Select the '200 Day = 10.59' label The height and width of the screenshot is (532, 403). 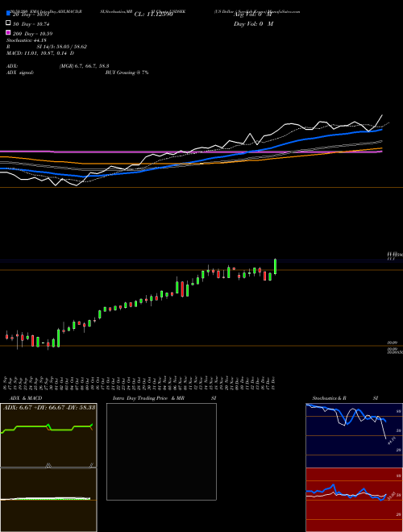(33, 34)
